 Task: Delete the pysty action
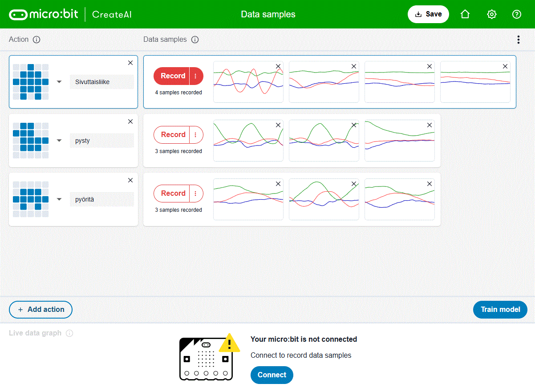130,121
